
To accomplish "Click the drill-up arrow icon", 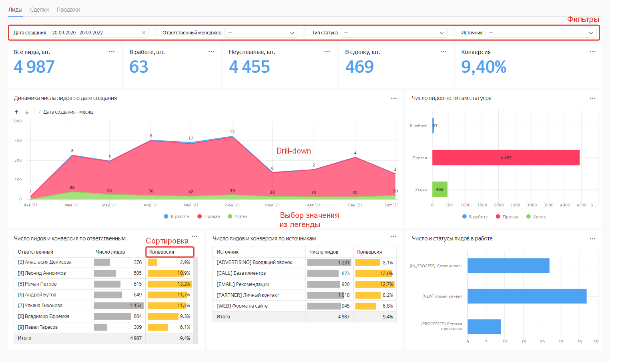I will click(16, 112).
